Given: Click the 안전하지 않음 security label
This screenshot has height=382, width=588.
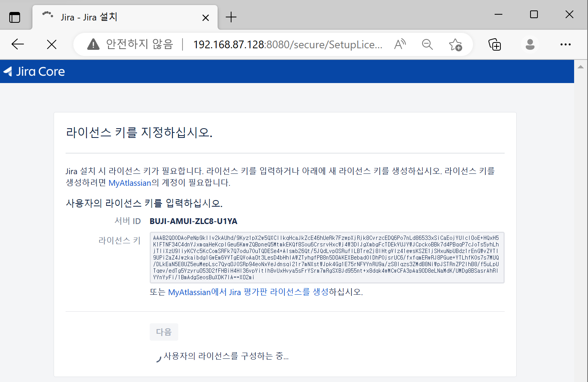Looking at the screenshot, I should click(x=140, y=44).
